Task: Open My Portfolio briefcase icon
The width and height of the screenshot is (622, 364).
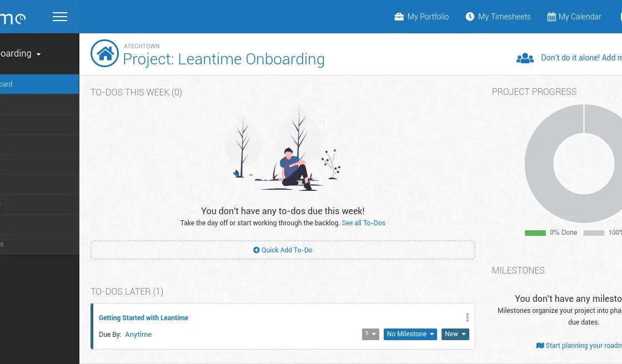Action: [x=399, y=17]
